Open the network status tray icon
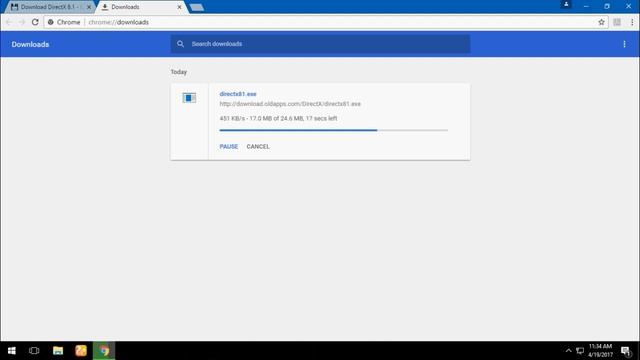 [x=580, y=351]
